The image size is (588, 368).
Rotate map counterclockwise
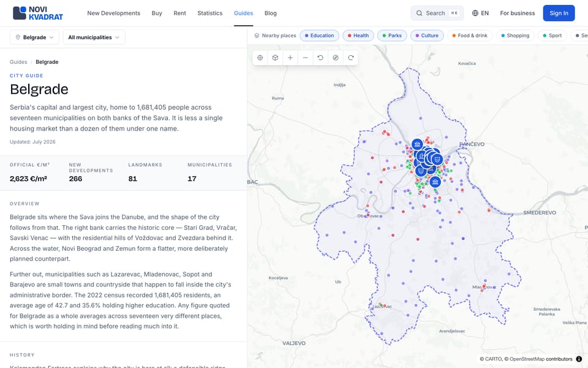320,58
